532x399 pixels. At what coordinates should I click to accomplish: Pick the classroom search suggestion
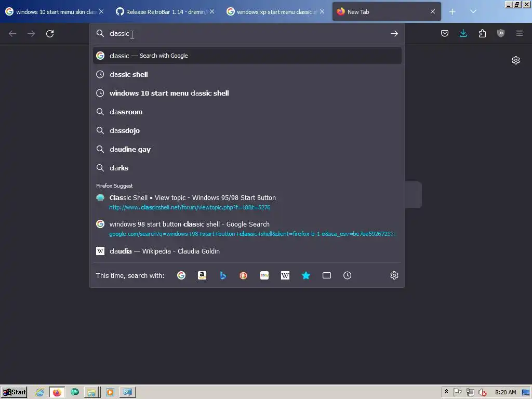(x=247, y=112)
